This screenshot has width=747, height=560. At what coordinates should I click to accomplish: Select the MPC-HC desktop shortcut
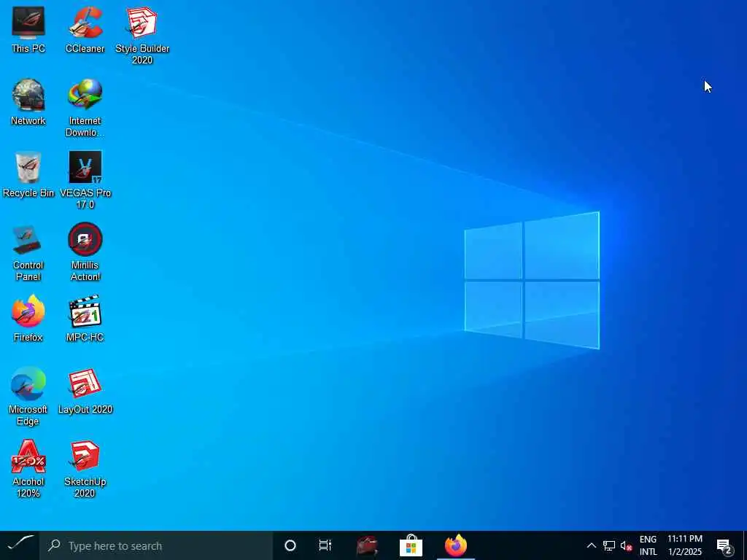85,319
